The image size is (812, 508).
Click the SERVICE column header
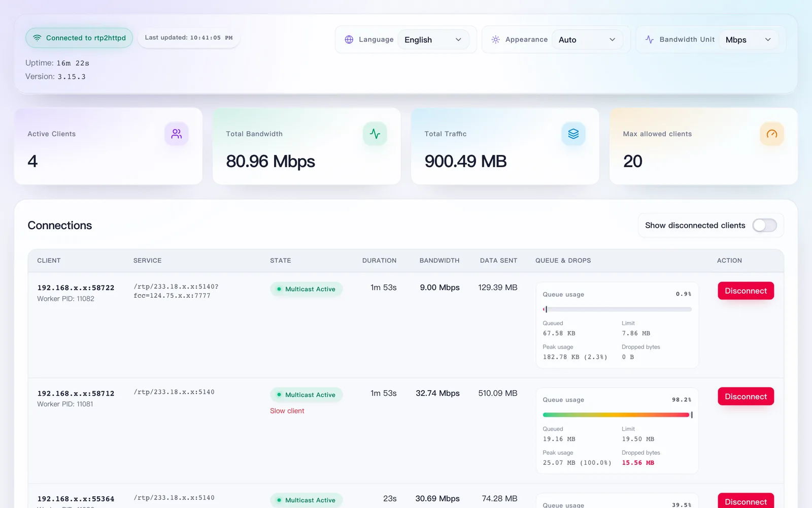point(147,261)
